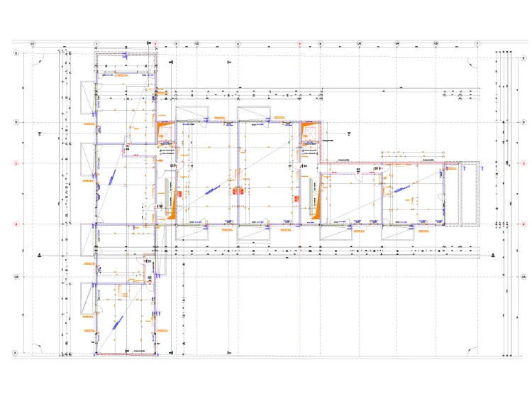Image resolution: width=532 pixels, height=399 pixels.
Task: Click the section marker triangle at left edge
Action: (x=40, y=255)
